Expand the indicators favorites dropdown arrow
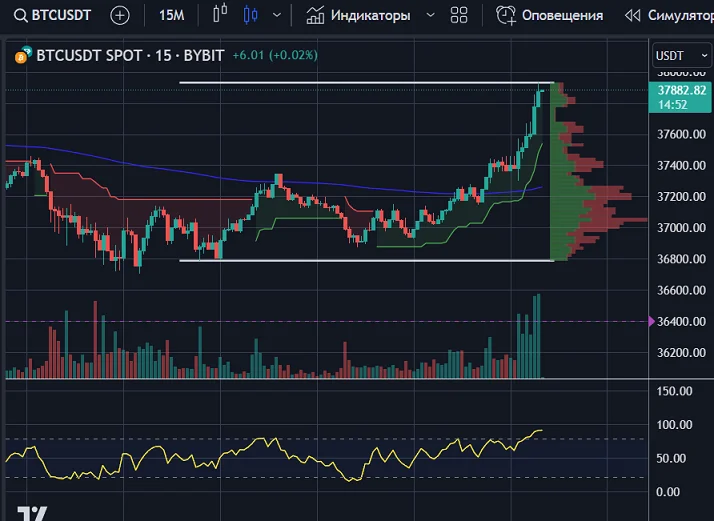This screenshot has width=714, height=521. pos(430,15)
